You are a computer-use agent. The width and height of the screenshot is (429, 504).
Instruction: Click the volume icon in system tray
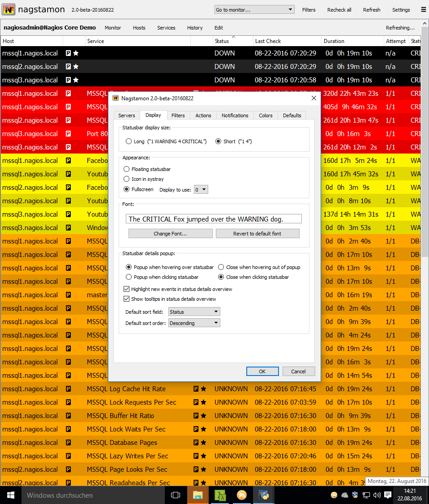point(377,495)
